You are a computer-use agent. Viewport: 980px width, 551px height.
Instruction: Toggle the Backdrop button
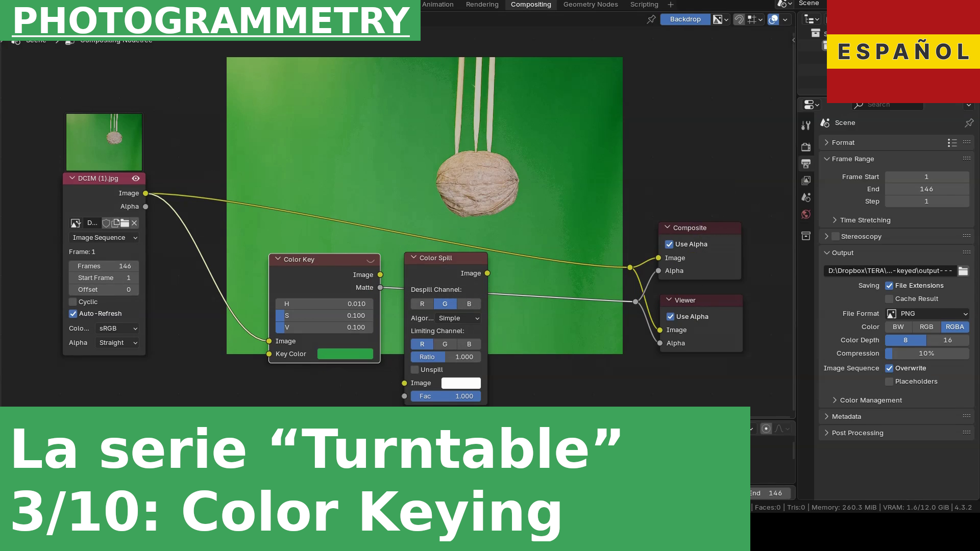685,19
